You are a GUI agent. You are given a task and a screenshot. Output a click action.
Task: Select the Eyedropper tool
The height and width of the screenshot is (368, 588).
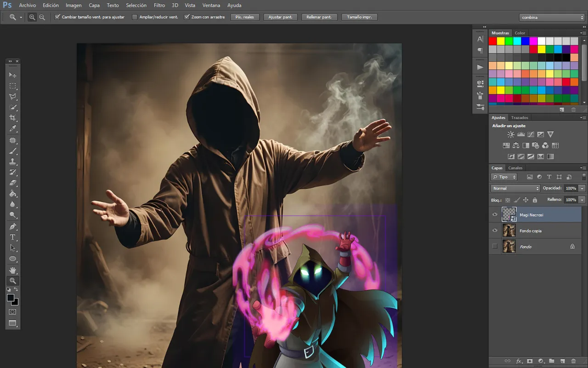13,129
